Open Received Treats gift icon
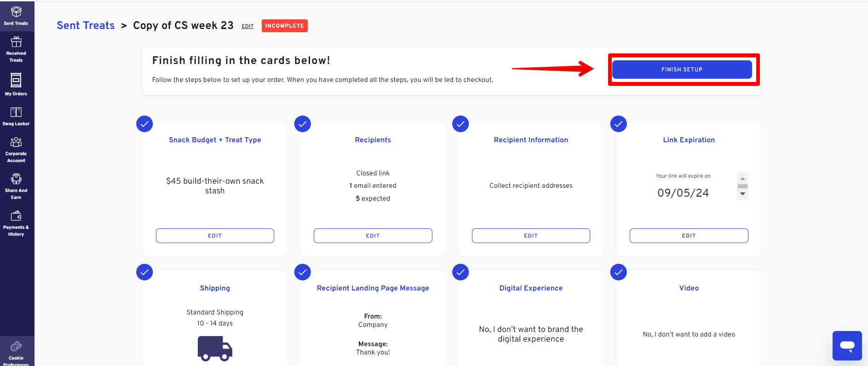This screenshot has width=868, height=366. coord(16,42)
